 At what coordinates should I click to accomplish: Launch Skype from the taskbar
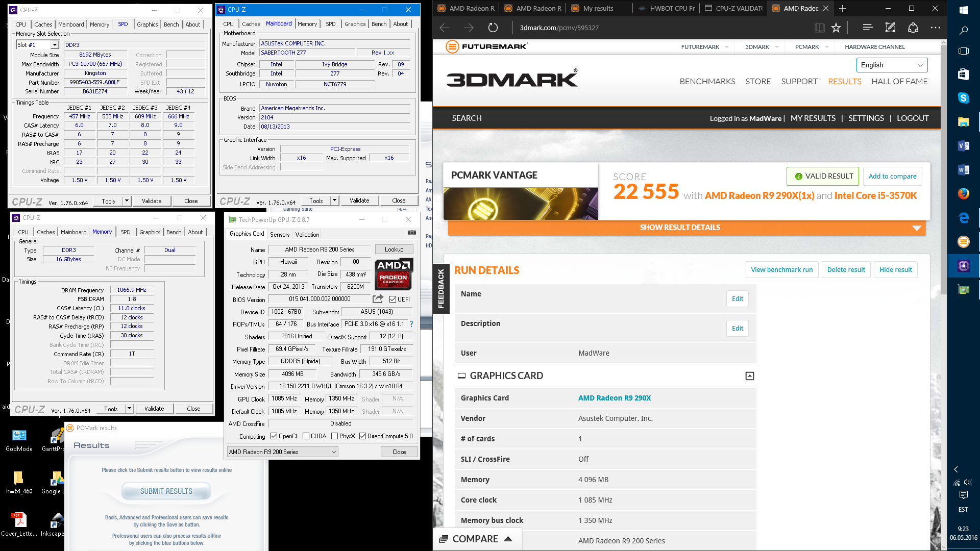pos(963,97)
